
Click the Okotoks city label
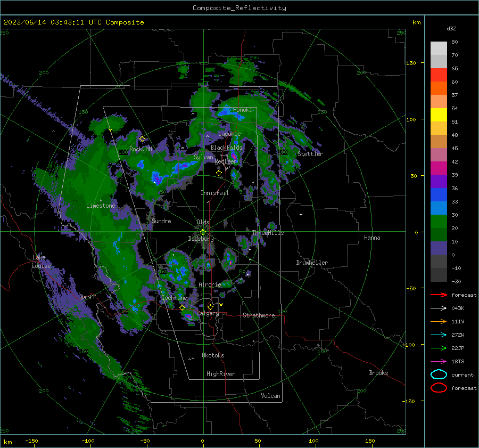(x=213, y=355)
